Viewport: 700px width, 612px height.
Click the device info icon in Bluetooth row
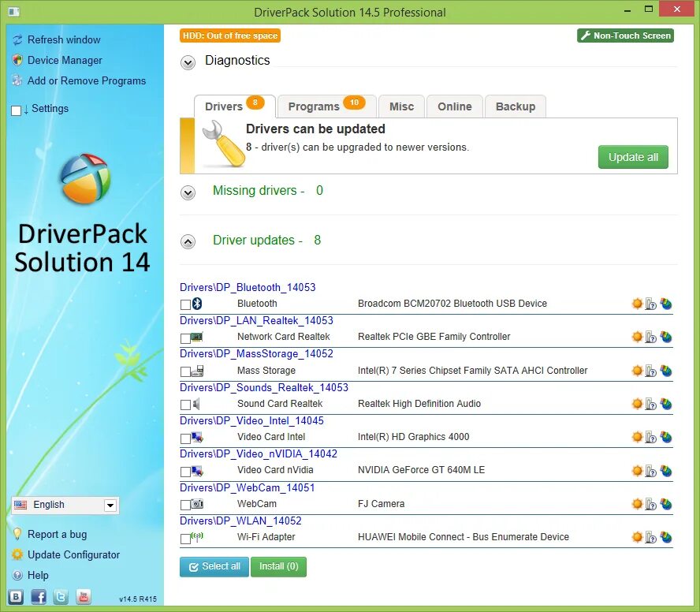[651, 304]
